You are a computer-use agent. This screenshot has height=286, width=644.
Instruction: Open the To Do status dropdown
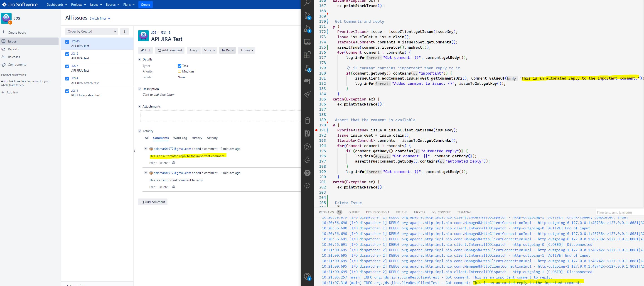click(227, 50)
